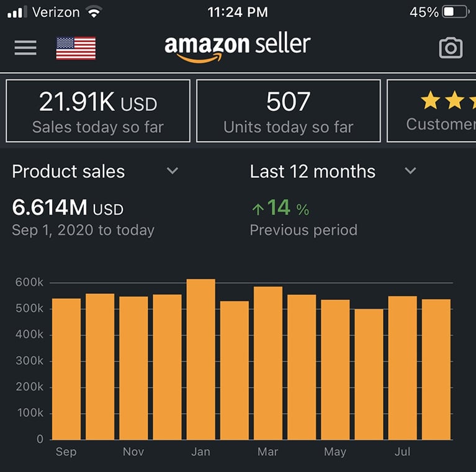Open the hamburger navigation menu
The width and height of the screenshot is (476, 472).
pyautogui.click(x=25, y=48)
